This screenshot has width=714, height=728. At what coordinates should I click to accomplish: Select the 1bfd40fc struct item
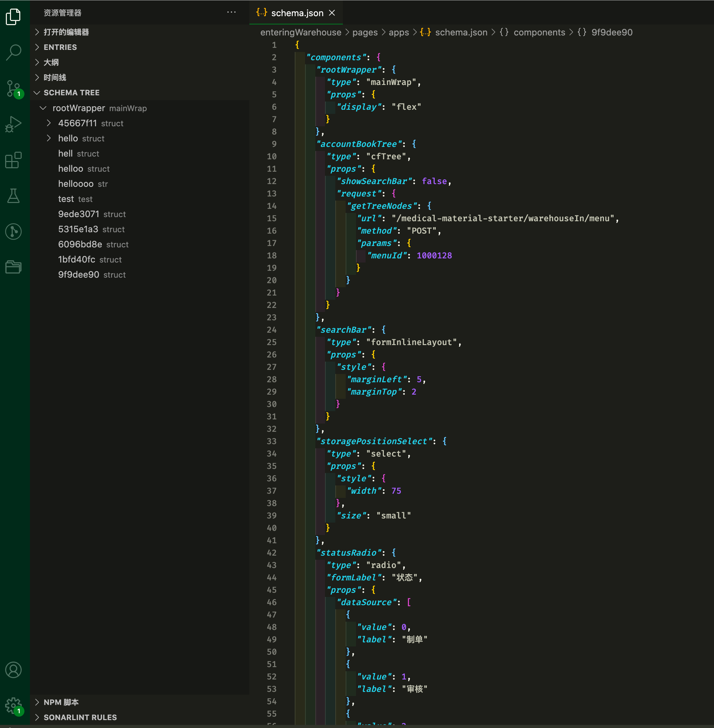point(140,259)
